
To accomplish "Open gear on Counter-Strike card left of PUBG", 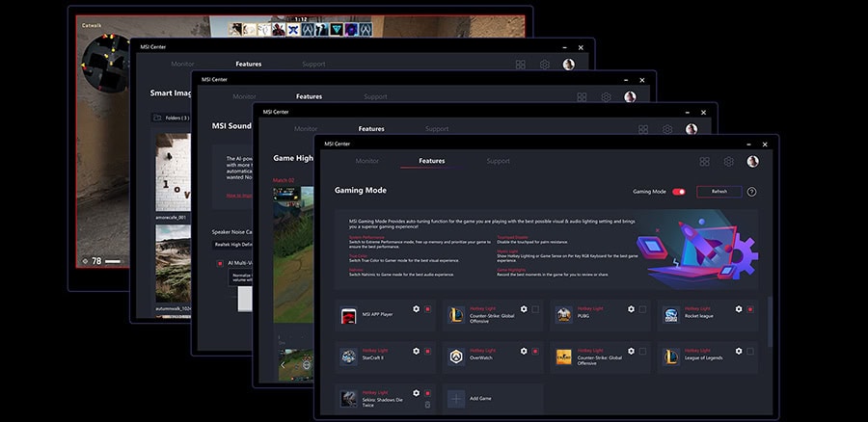I will coord(524,309).
